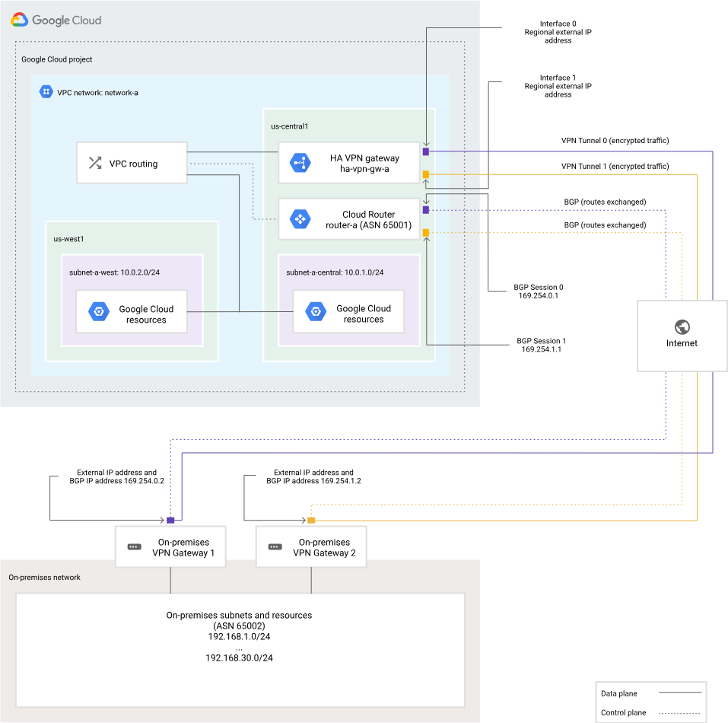Click the 'Interface 0 Regional external IP address' label
The width and height of the screenshot is (728, 723).
(558, 32)
